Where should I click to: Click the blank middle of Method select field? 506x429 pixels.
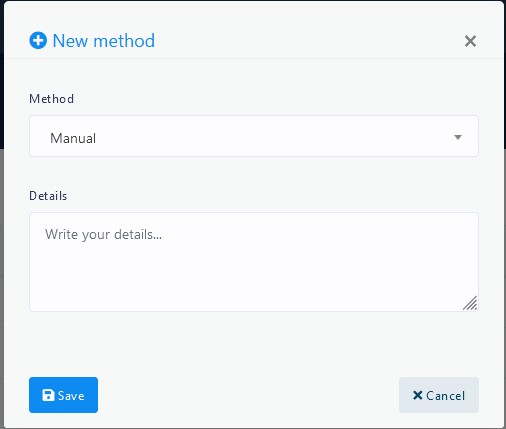[267, 137]
